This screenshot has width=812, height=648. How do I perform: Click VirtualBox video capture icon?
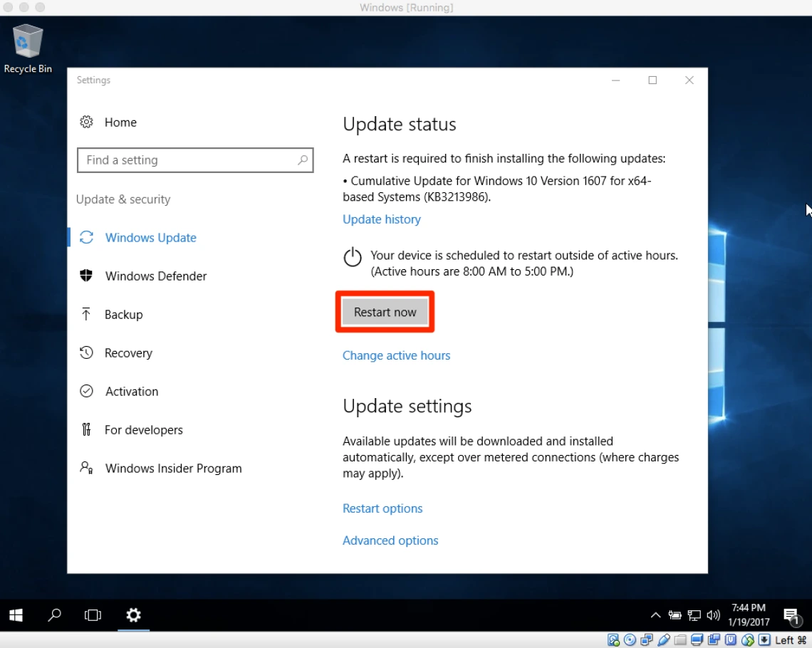point(714,639)
